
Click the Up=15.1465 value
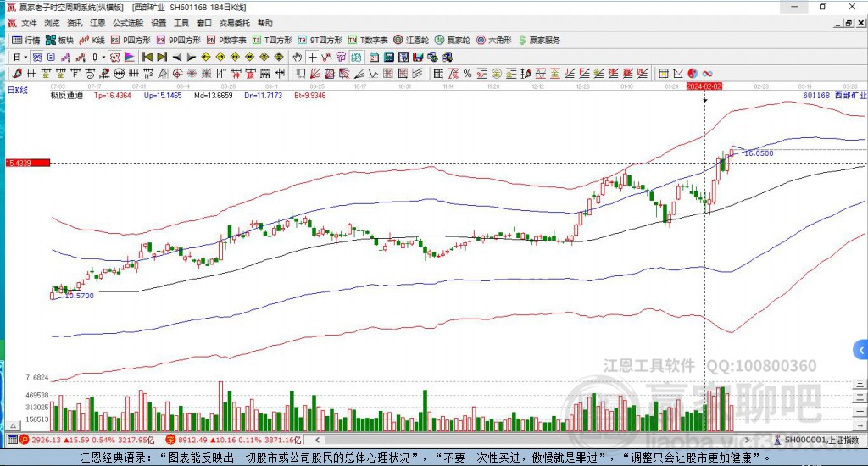[x=163, y=95]
